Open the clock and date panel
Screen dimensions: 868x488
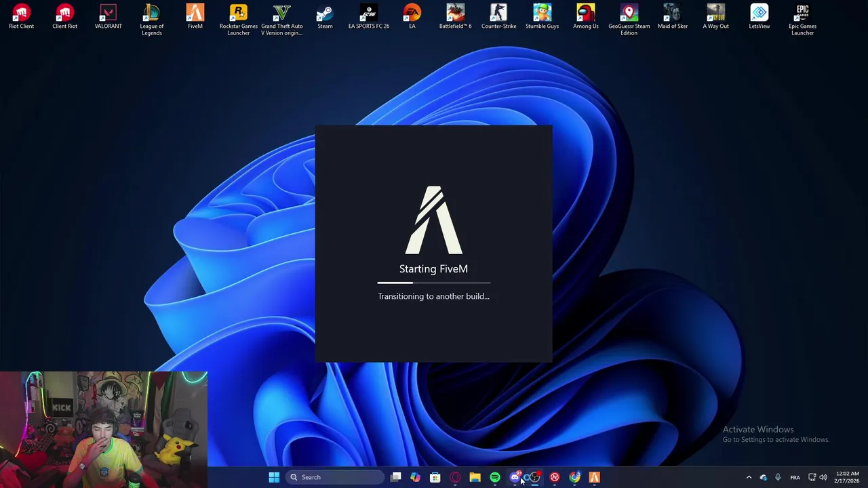pos(848,477)
